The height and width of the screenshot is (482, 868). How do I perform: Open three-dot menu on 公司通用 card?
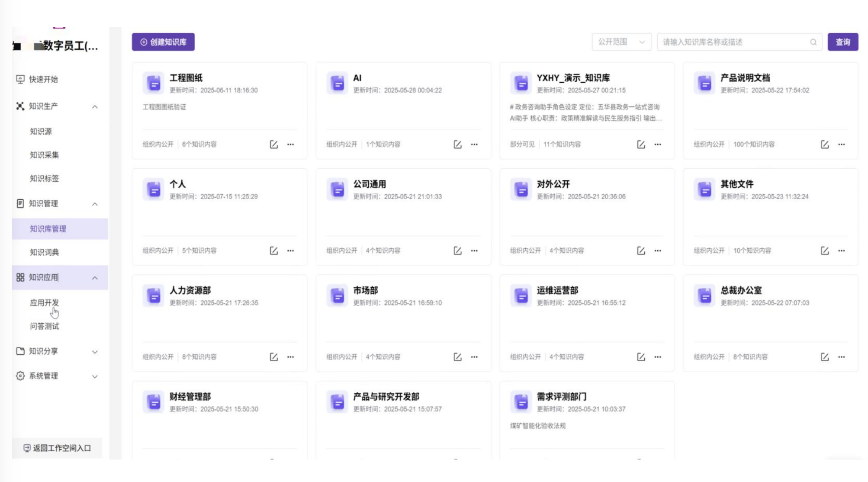pos(474,251)
